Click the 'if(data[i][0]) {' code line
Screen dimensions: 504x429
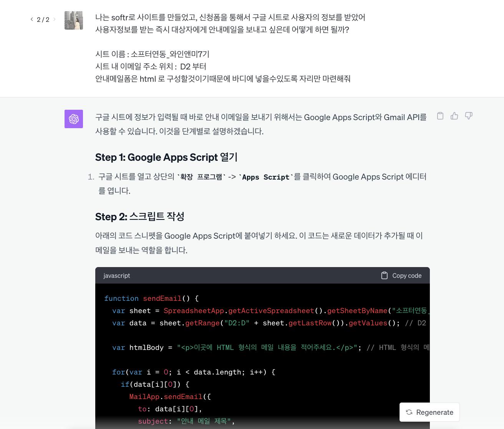(x=155, y=384)
